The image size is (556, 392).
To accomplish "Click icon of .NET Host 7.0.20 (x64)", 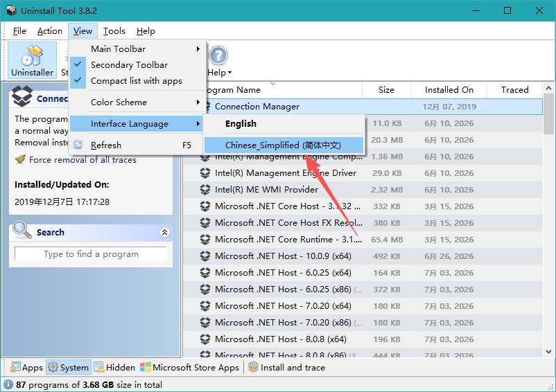I will click(x=205, y=306).
